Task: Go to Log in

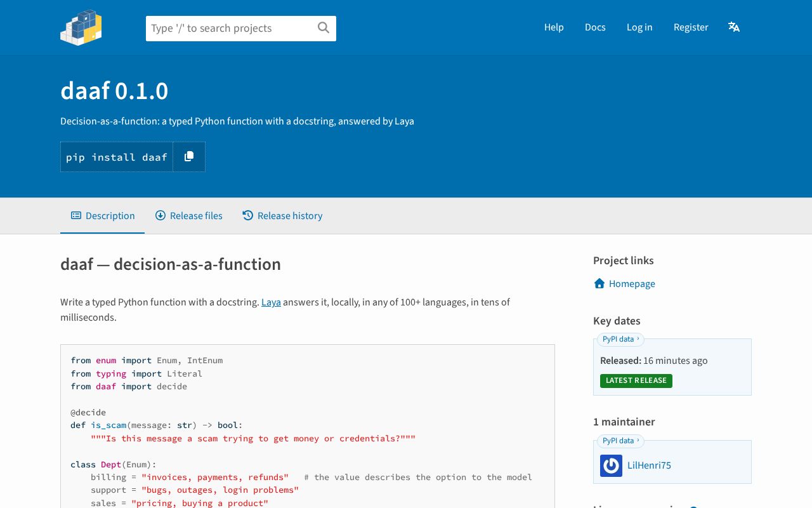Action: 639,27
